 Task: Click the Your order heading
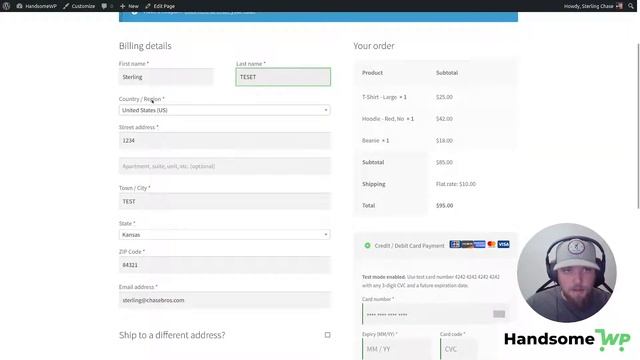374,46
